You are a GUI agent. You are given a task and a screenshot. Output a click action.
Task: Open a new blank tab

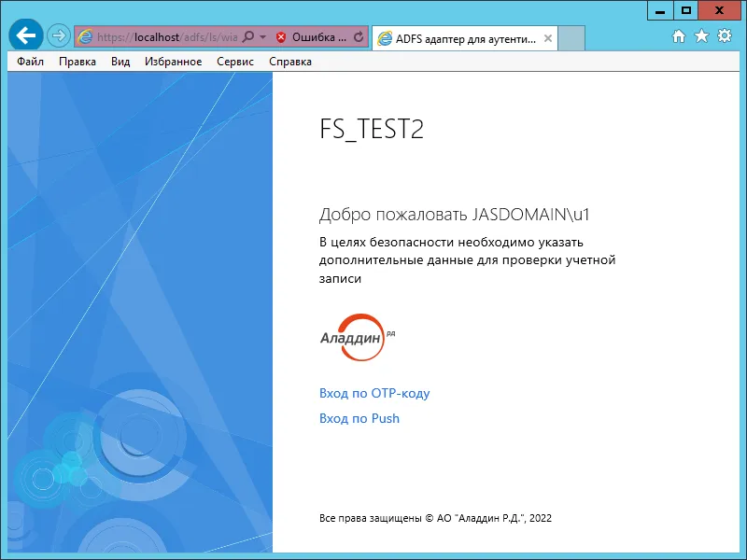tap(571, 38)
